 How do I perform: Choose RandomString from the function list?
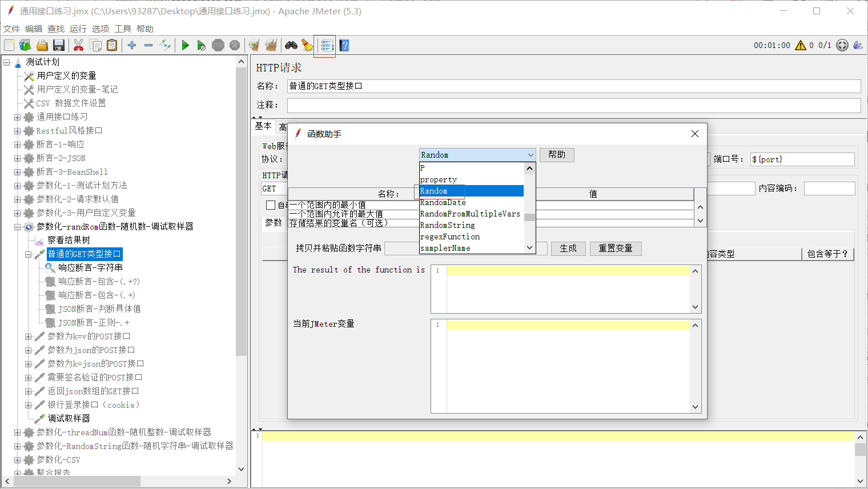(x=472, y=226)
